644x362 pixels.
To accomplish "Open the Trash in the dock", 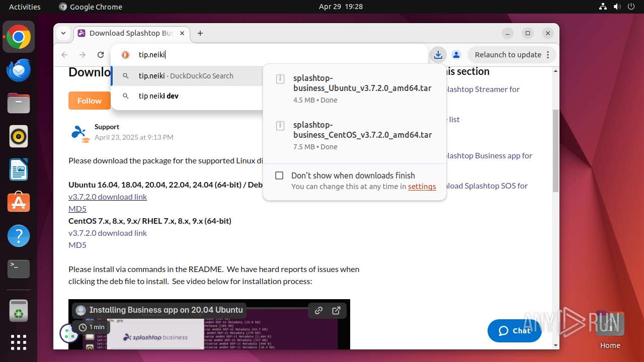I will [x=19, y=311].
